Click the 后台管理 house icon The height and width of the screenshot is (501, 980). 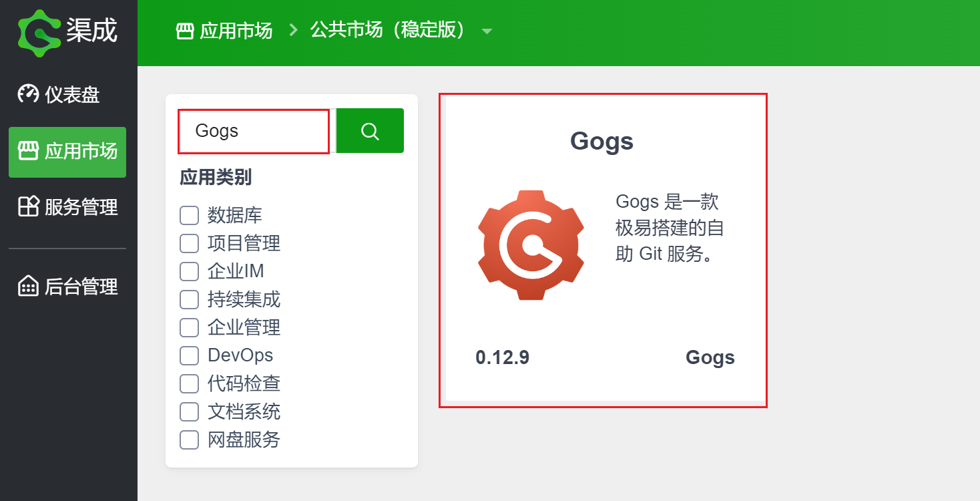pos(28,287)
